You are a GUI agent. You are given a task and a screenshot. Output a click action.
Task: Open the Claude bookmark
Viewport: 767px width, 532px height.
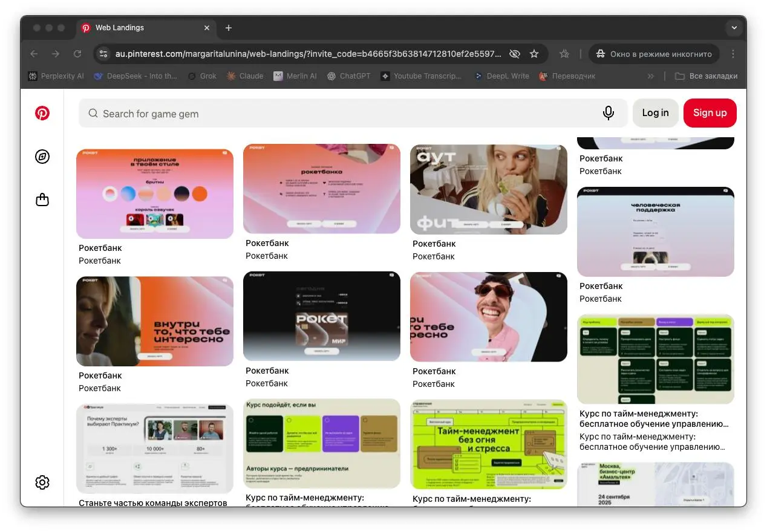(245, 76)
